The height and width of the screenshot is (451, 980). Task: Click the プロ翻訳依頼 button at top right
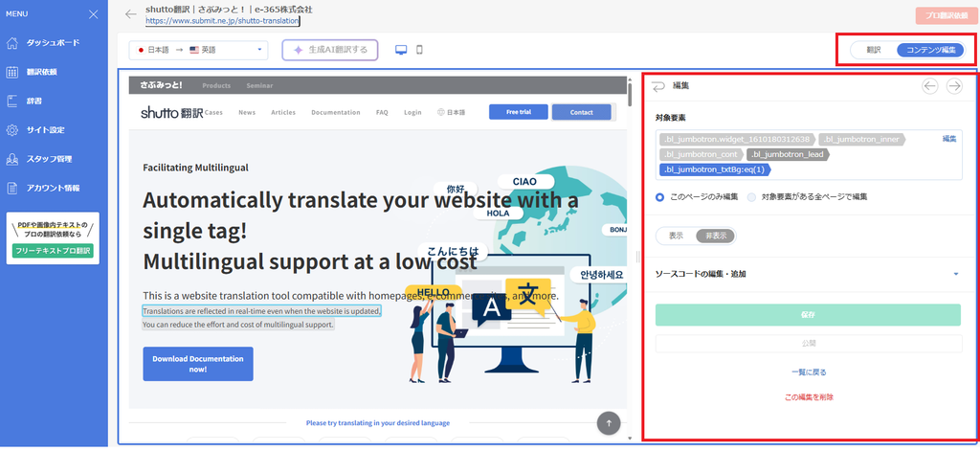coord(946,16)
